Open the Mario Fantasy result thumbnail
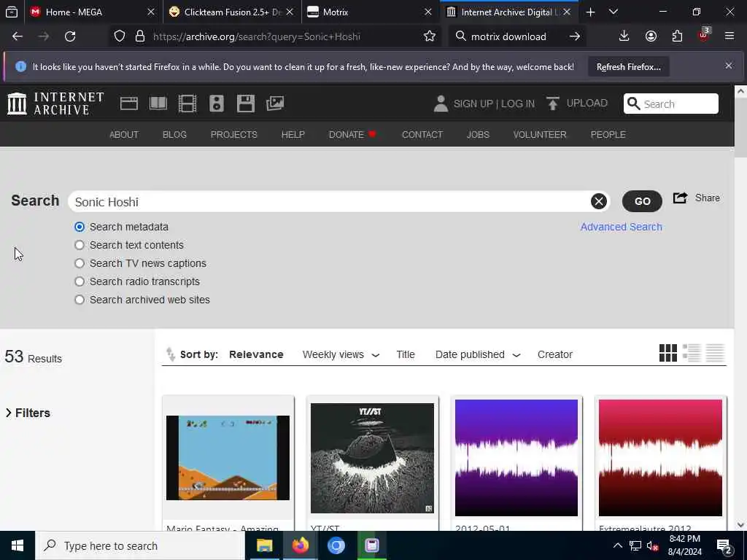The image size is (747, 560). pos(228,458)
